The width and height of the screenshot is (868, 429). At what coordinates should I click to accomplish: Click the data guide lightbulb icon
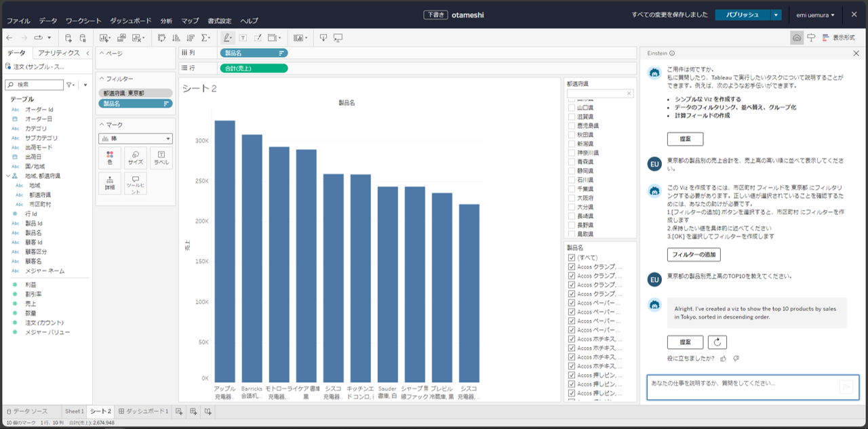point(811,37)
